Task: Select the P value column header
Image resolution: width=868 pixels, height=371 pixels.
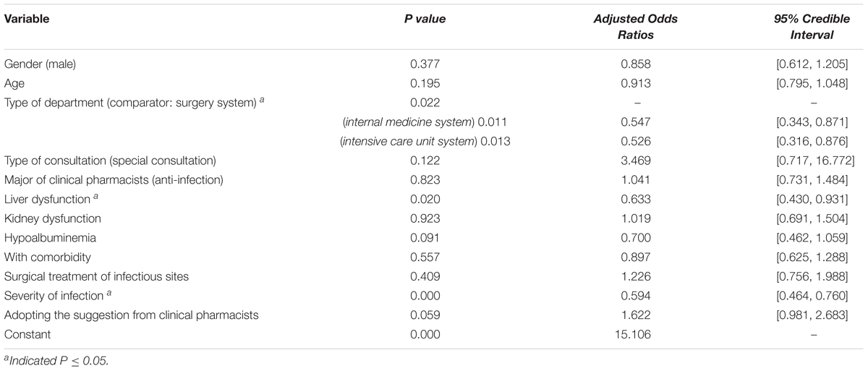Action: point(425,20)
